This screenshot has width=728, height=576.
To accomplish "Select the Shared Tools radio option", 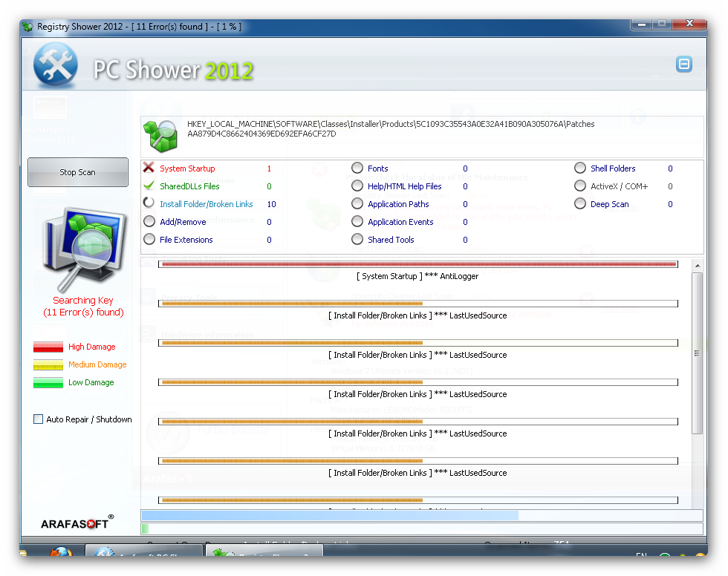I will pyautogui.click(x=357, y=239).
